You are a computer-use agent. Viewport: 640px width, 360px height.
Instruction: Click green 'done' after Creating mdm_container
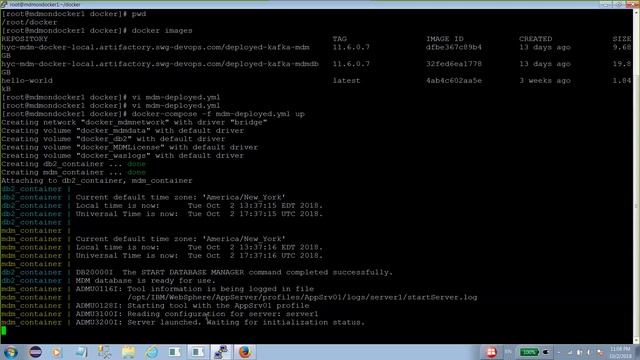click(x=136, y=172)
